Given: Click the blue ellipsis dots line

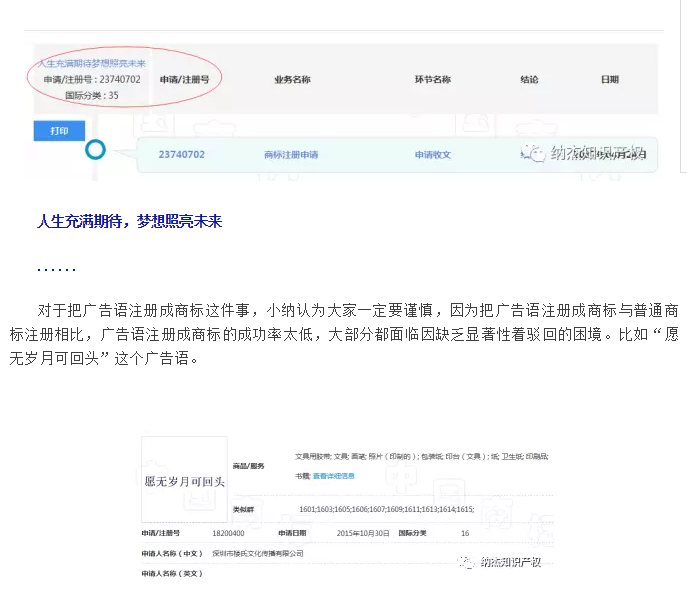Looking at the screenshot, I should 57,269.
